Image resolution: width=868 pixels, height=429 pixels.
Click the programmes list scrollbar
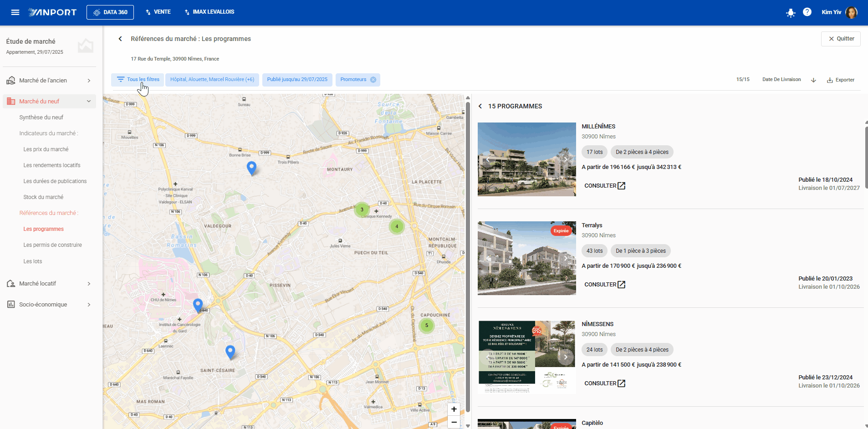coord(866,158)
